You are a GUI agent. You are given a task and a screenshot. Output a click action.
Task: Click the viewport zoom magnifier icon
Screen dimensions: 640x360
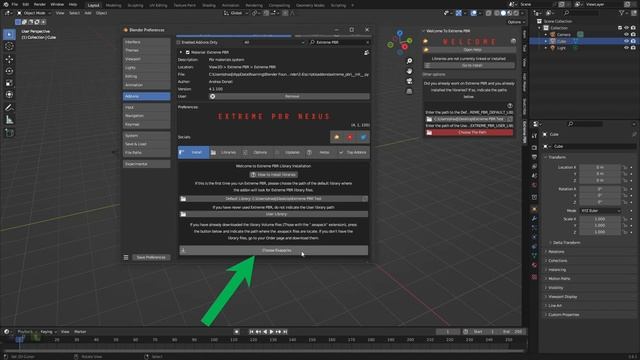tap(409, 61)
